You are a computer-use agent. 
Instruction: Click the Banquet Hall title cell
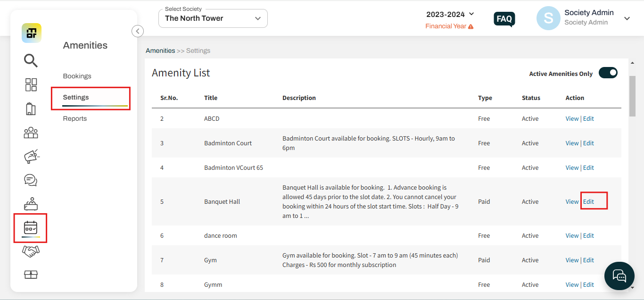pos(222,201)
